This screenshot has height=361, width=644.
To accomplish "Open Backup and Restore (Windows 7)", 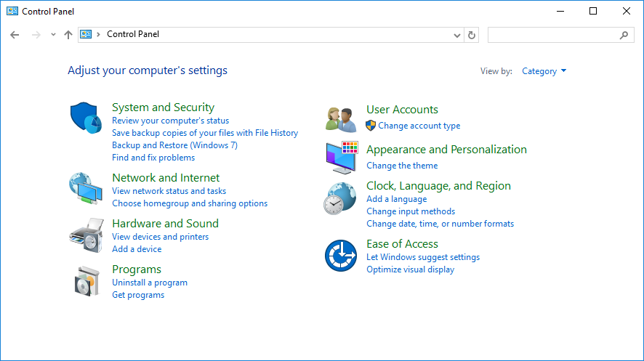I will [174, 145].
